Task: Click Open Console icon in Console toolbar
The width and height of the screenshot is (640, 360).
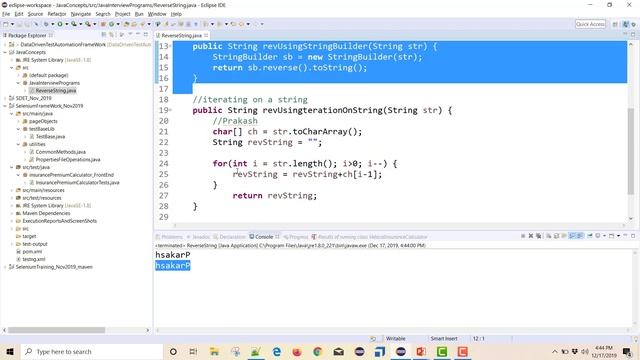Action: click(x=611, y=236)
